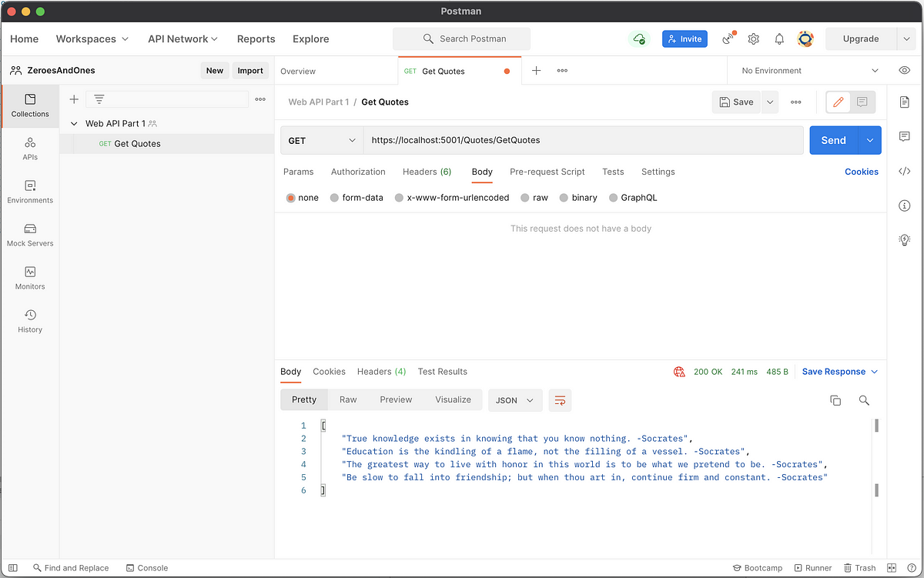Open the request info icon
Image resolution: width=924 pixels, height=578 pixels.
tap(905, 205)
